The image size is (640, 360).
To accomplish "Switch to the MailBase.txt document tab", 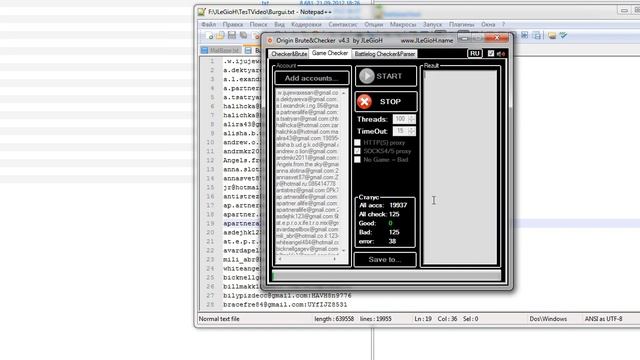I will coord(220,50).
